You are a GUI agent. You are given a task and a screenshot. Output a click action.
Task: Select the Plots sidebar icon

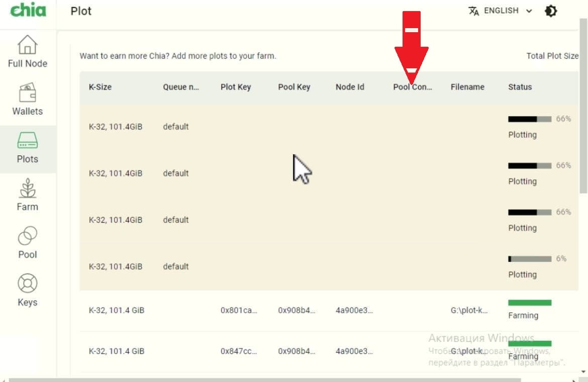tap(27, 141)
